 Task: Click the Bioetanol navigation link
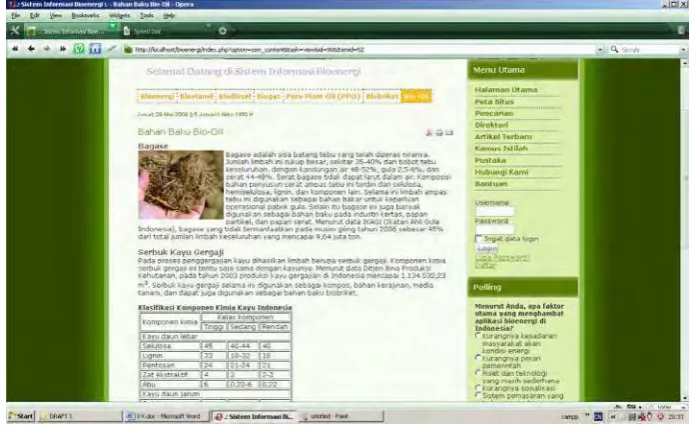pos(196,96)
